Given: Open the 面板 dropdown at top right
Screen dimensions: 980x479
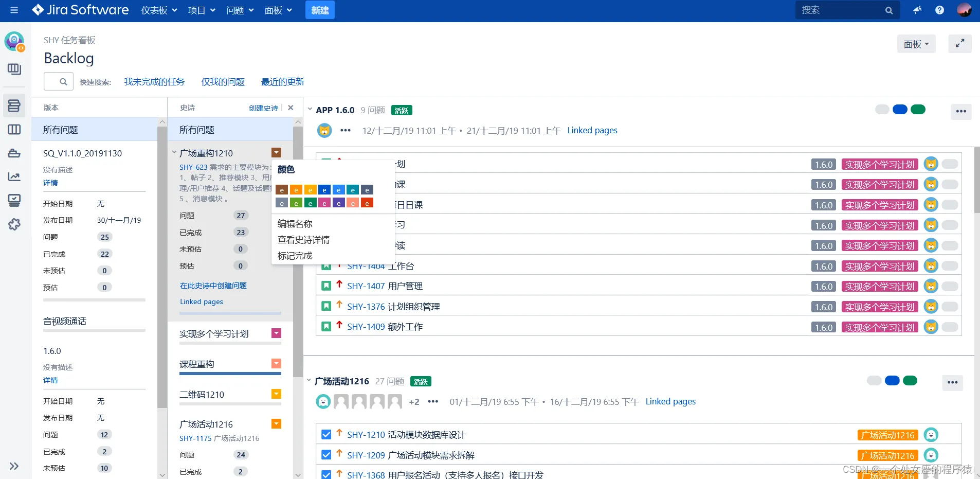Looking at the screenshot, I should (916, 44).
